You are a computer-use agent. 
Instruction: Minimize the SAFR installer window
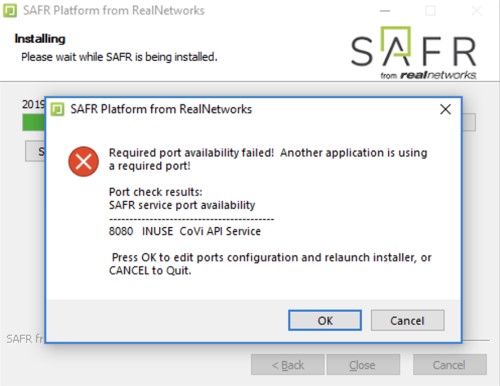385,11
